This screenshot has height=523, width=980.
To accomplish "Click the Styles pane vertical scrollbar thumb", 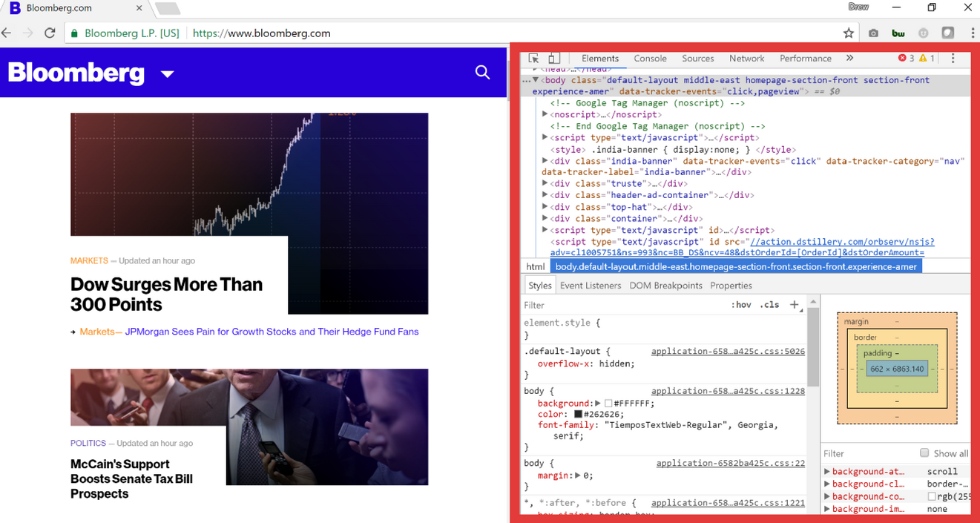I will click(813, 346).
